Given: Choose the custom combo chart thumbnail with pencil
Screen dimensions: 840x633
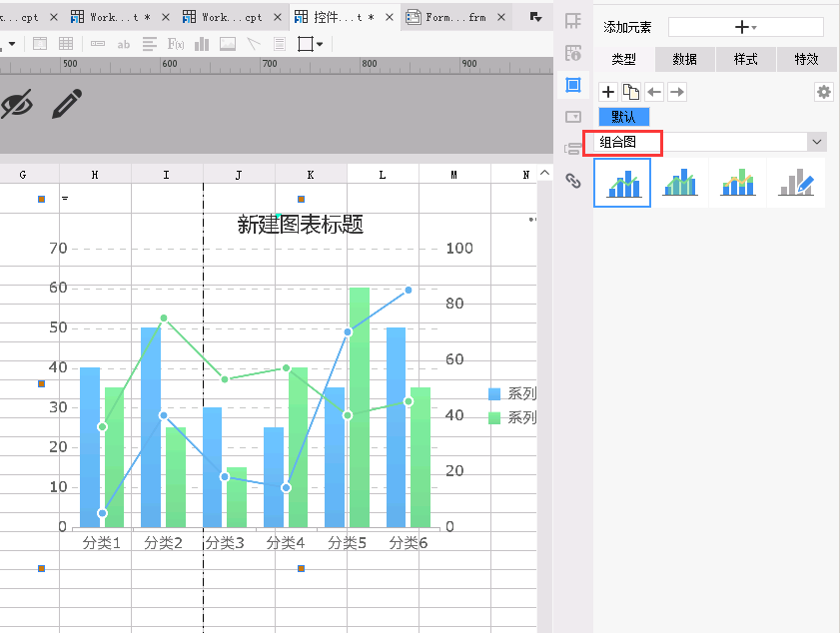Looking at the screenshot, I should 796,183.
